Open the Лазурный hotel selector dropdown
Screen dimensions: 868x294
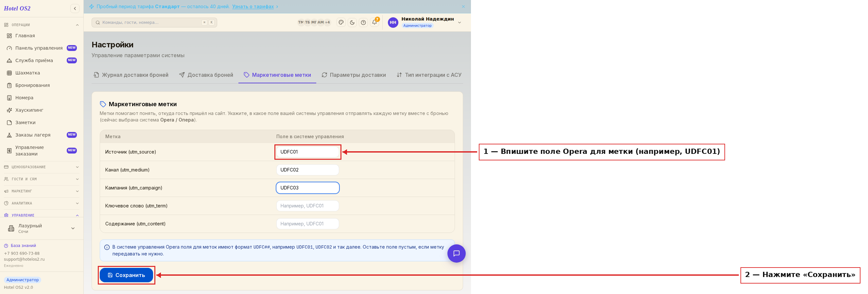(42, 228)
